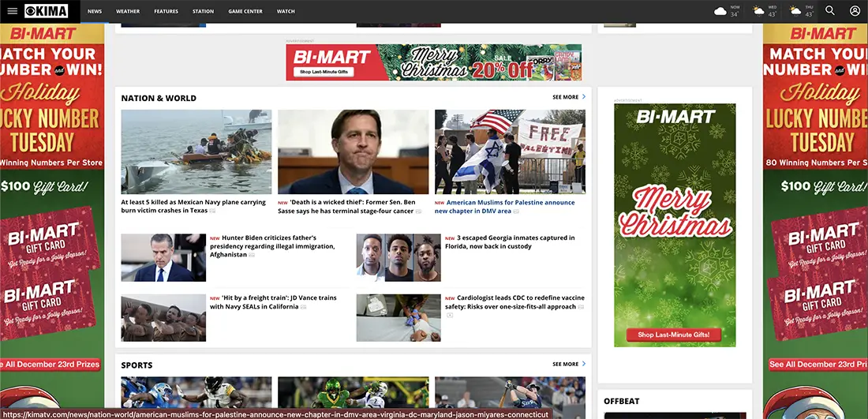Open American Muslims for Palestine headline

[505, 207]
